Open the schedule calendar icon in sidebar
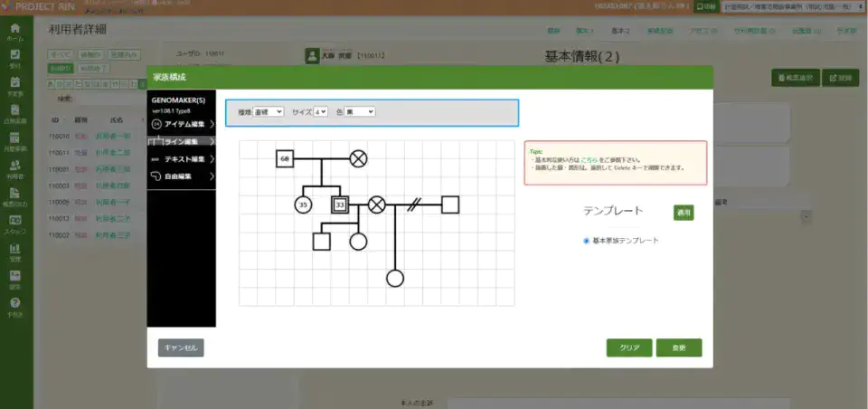This screenshot has width=868, height=409. (15, 82)
